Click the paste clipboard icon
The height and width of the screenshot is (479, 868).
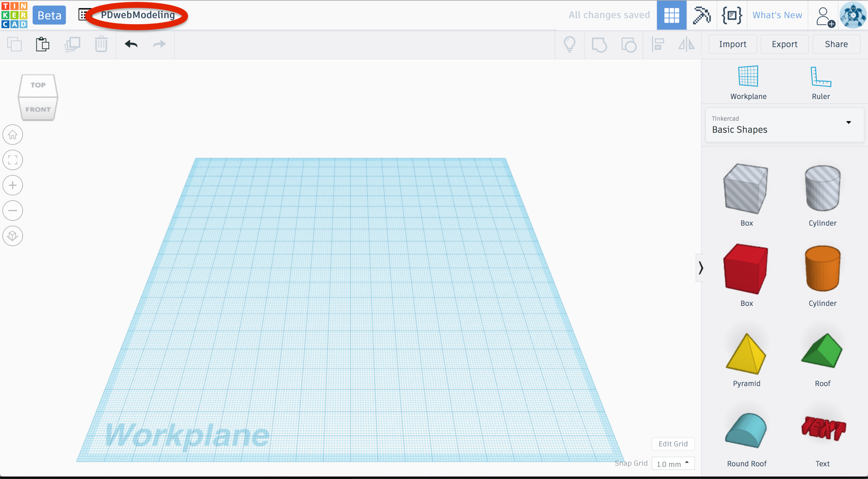pyautogui.click(x=43, y=44)
